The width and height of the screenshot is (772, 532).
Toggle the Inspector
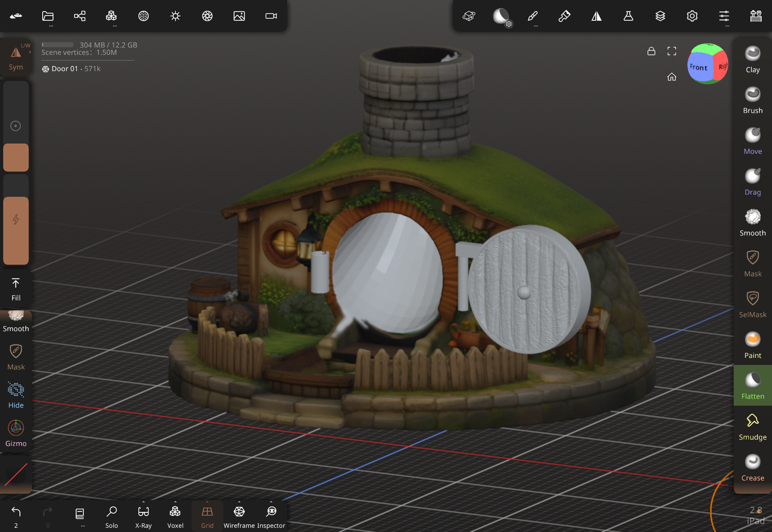271,517
